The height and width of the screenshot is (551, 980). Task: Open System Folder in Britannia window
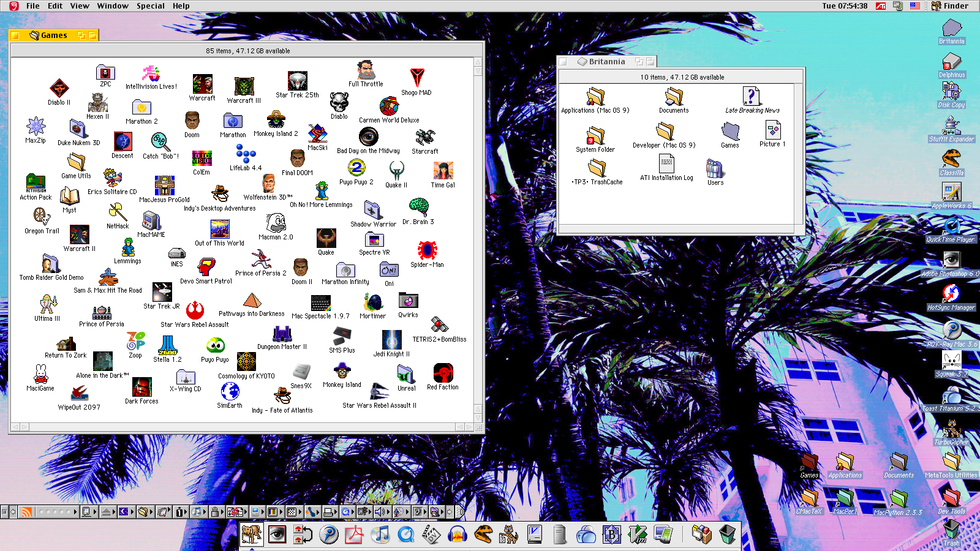[x=595, y=135]
